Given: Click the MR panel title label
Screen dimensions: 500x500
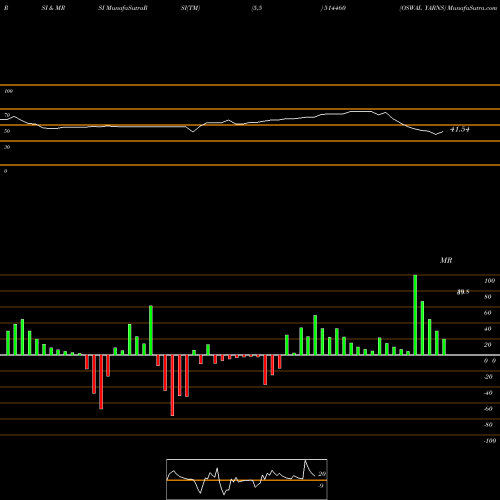Looking at the screenshot, I should 446,260.
